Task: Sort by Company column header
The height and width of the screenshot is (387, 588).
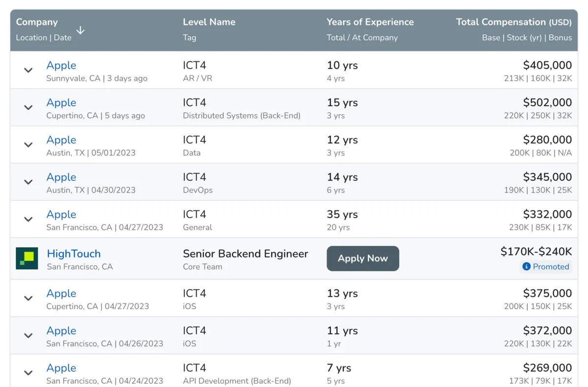Action: pos(37,22)
